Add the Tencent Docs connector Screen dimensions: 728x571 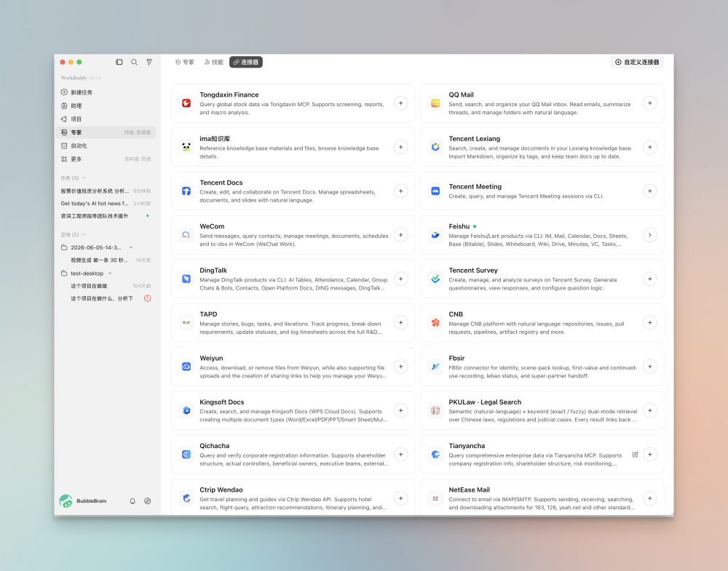400,191
